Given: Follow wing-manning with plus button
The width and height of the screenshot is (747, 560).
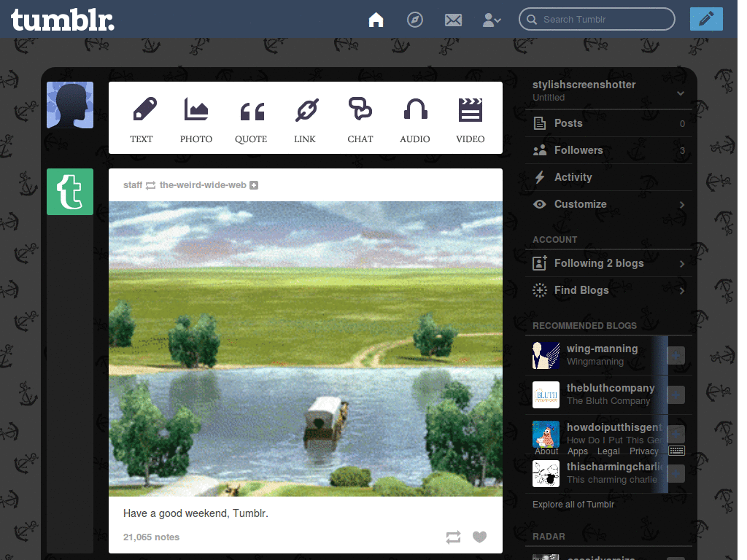Looking at the screenshot, I should pyautogui.click(x=676, y=356).
